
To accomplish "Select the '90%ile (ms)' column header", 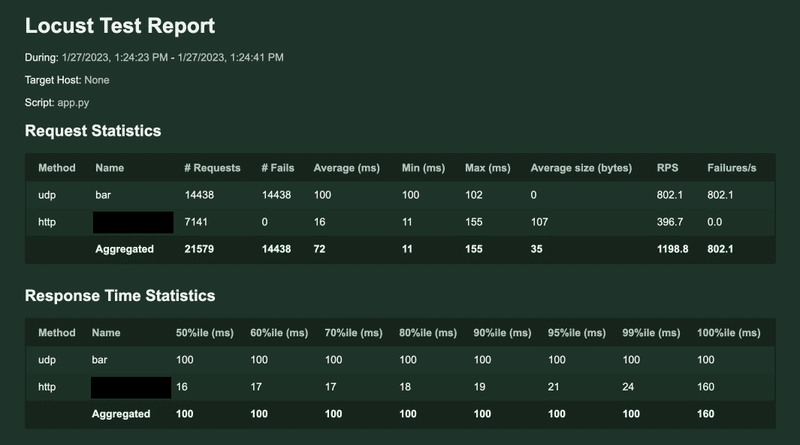I will (x=502, y=333).
